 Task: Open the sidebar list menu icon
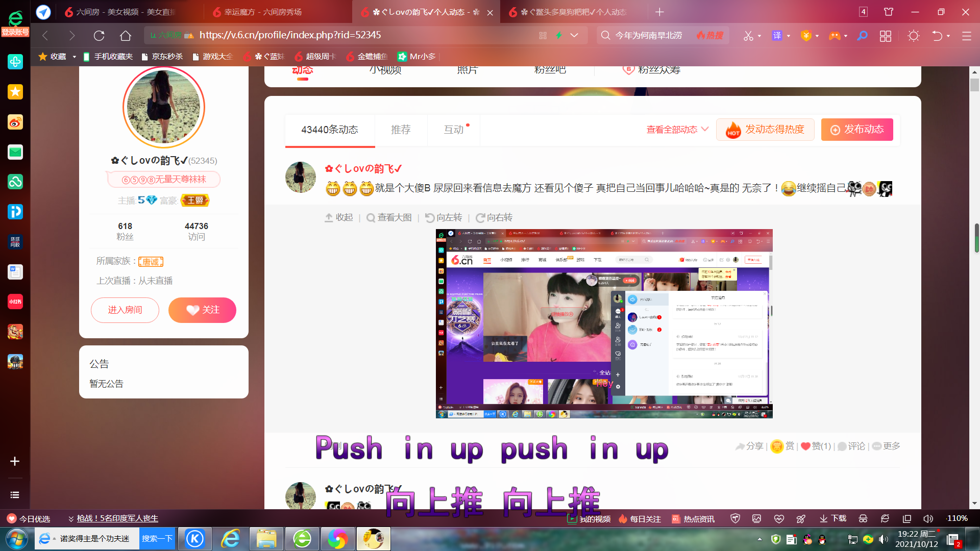15,495
